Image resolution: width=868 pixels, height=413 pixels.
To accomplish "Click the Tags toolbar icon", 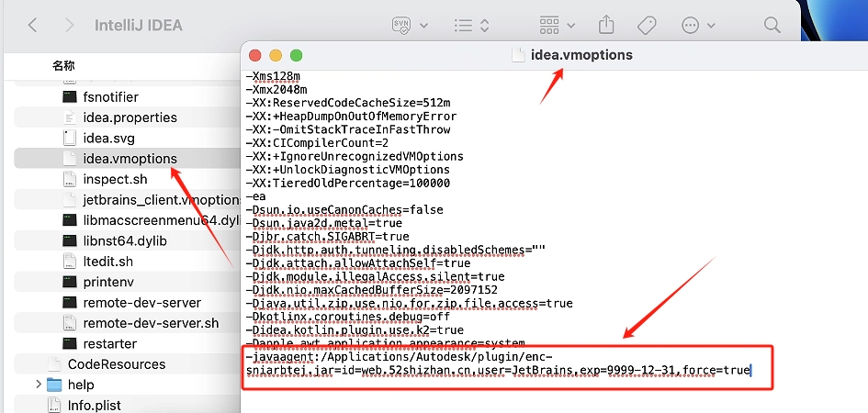I will pyautogui.click(x=647, y=25).
